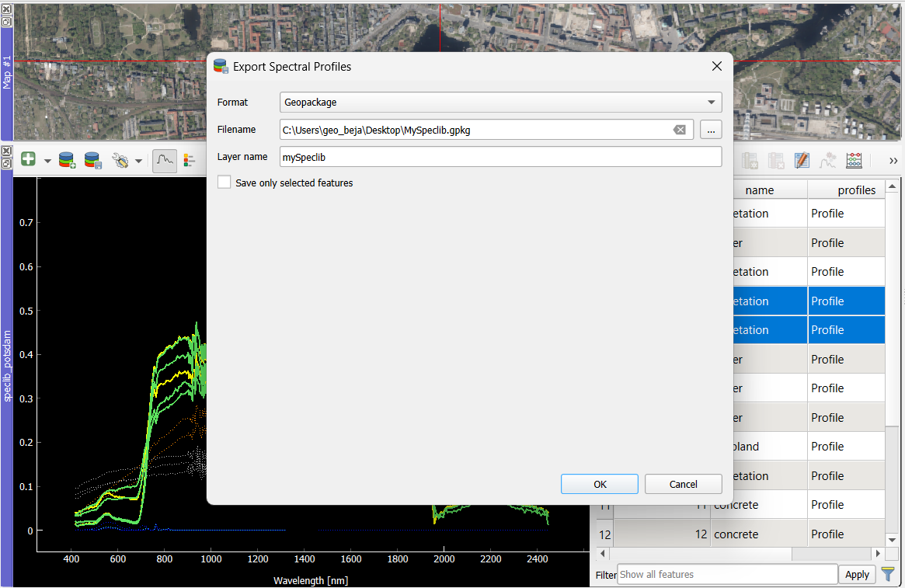905x588 pixels.
Task: Cancel the Export Spectral Profiles dialog
Action: pos(684,484)
